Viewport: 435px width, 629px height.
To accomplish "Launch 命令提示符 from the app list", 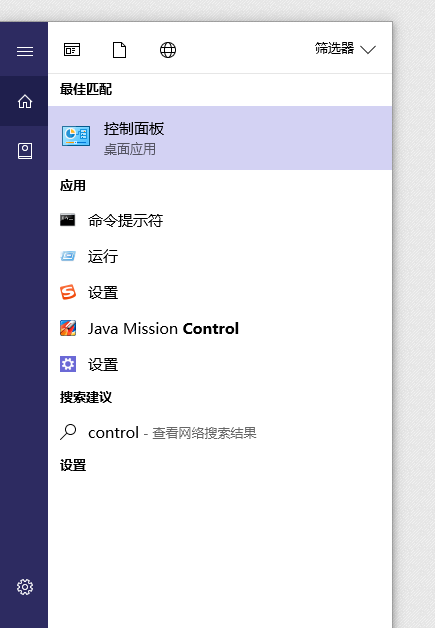I will (x=220, y=220).
